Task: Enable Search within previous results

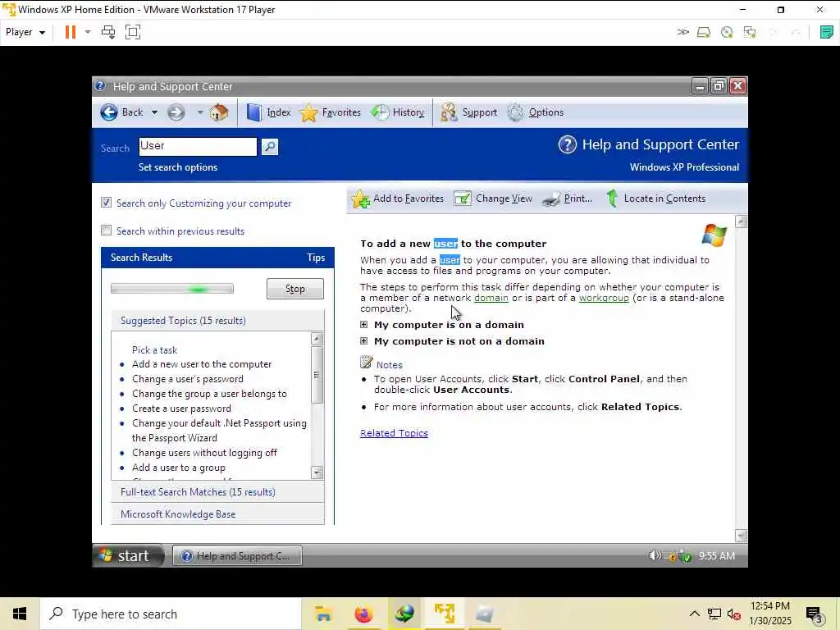Action: tap(106, 231)
